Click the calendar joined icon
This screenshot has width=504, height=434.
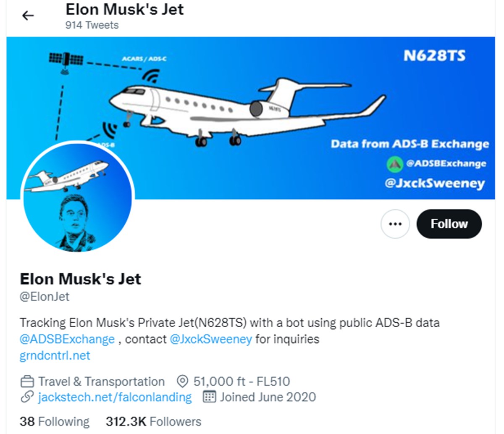(209, 397)
